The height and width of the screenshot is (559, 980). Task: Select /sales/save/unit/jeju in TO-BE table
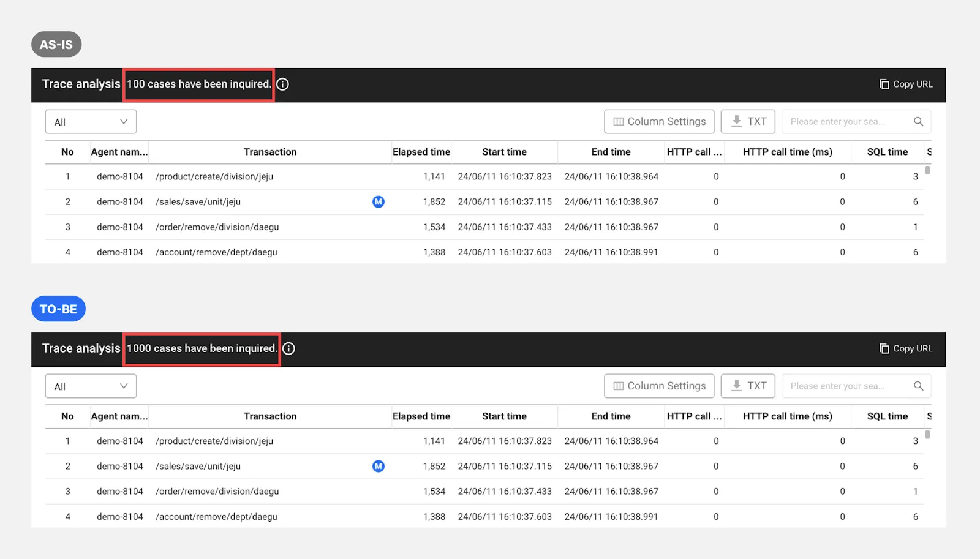click(x=198, y=467)
